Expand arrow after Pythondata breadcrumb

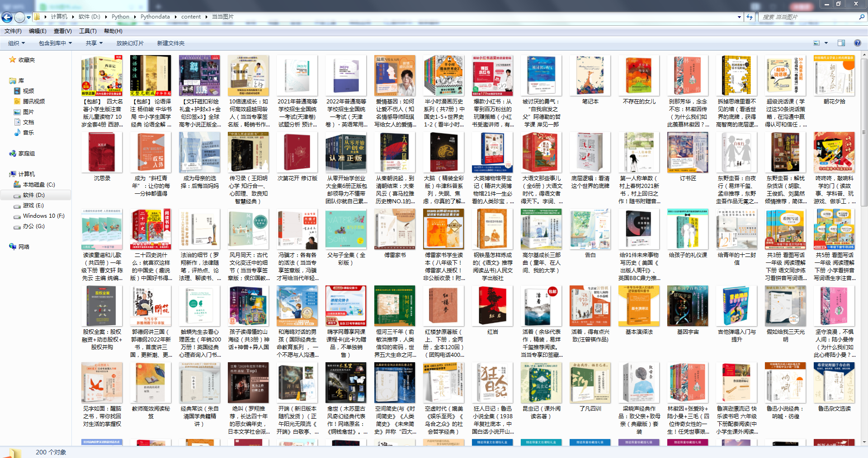click(175, 17)
